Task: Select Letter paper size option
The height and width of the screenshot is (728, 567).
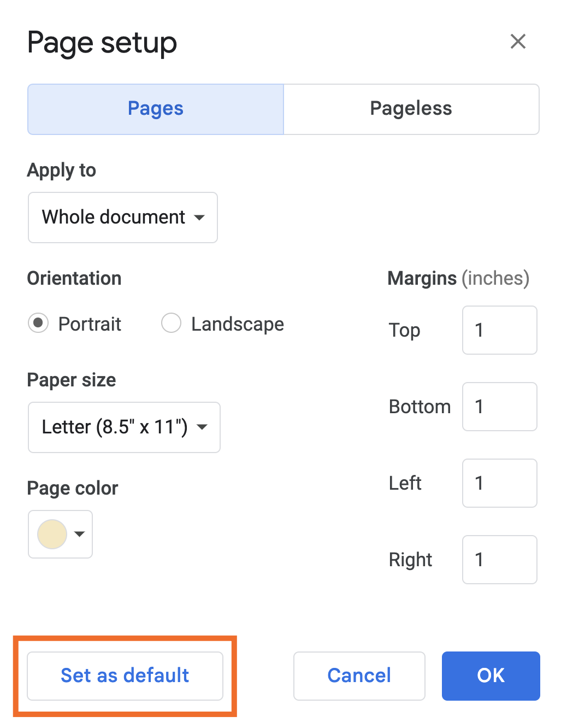Action: click(123, 427)
